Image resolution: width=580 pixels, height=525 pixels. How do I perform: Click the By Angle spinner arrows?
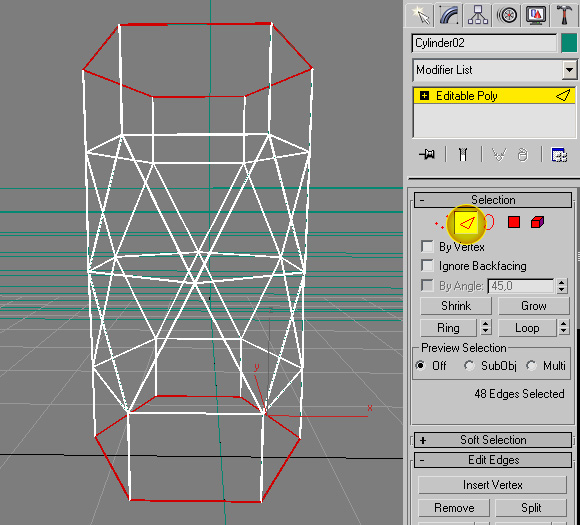562,286
